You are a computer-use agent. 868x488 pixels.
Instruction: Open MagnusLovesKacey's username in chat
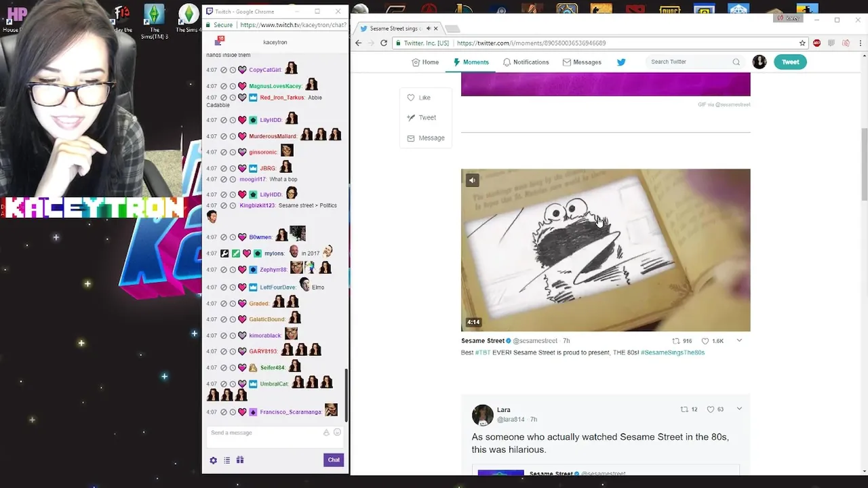coord(275,86)
